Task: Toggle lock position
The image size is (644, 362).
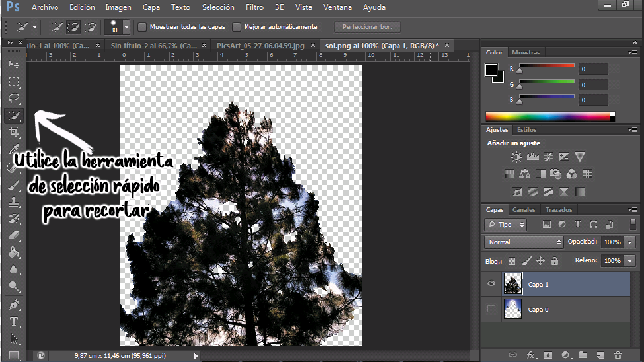Action: pos(541,261)
